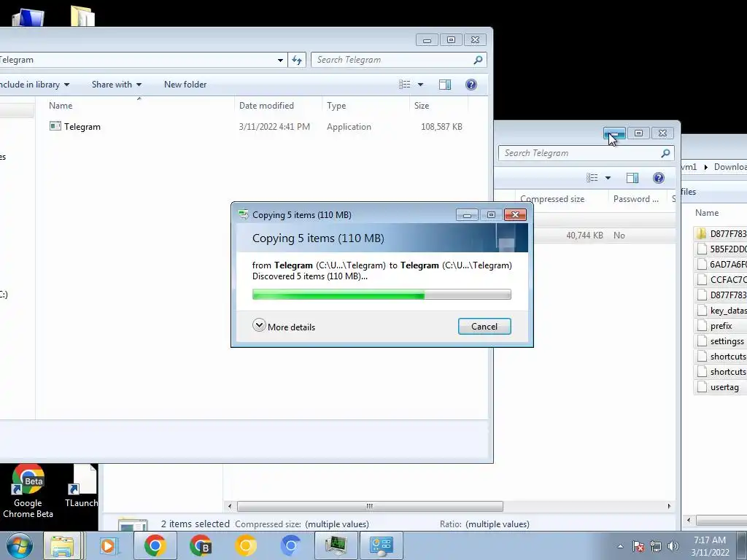Open volume control tray icon
Screen dimensions: 747x560
673,546
